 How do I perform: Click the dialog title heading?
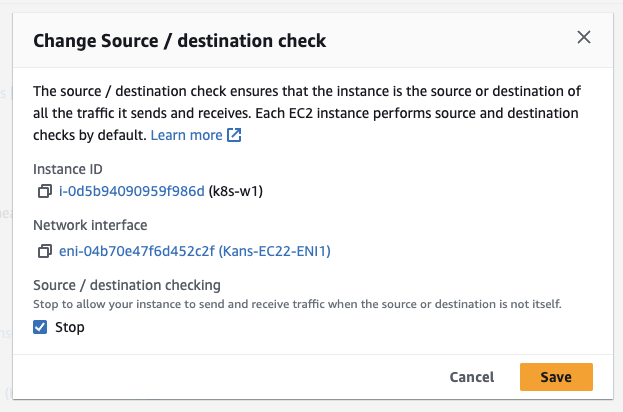(x=180, y=41)
